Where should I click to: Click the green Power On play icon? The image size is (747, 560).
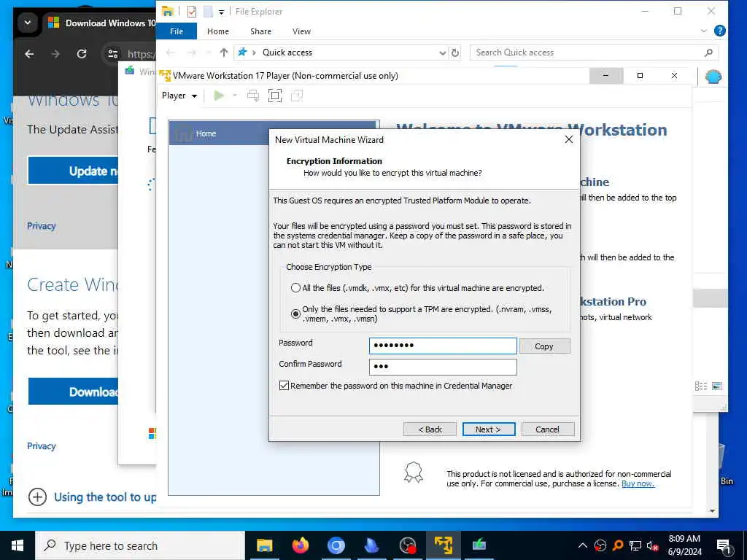(x=219, y=96)
